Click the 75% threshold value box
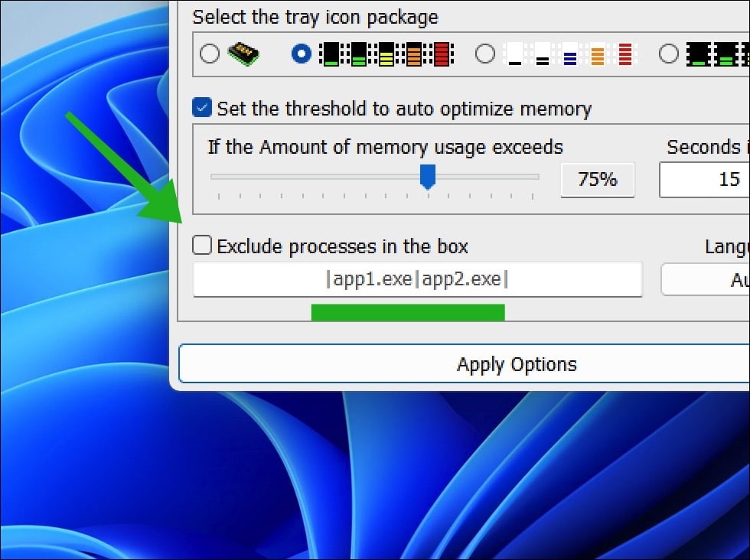750x560 pixels. tap(598, 179)
